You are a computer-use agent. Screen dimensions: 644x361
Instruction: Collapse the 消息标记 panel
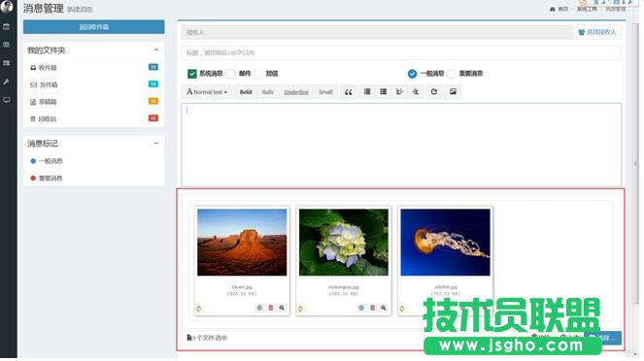coord(156,144)
